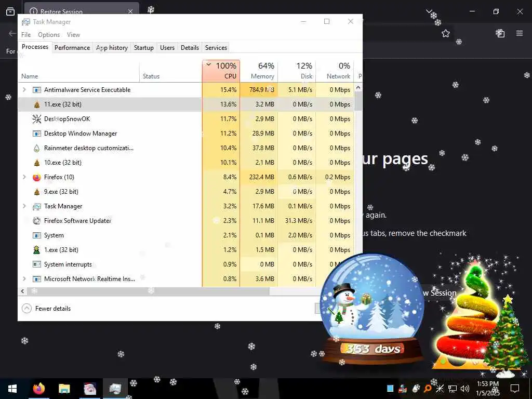Close the Firefox Restore Session tab
532x399 pixels.
pyautogui.click(x=130, y=11)
